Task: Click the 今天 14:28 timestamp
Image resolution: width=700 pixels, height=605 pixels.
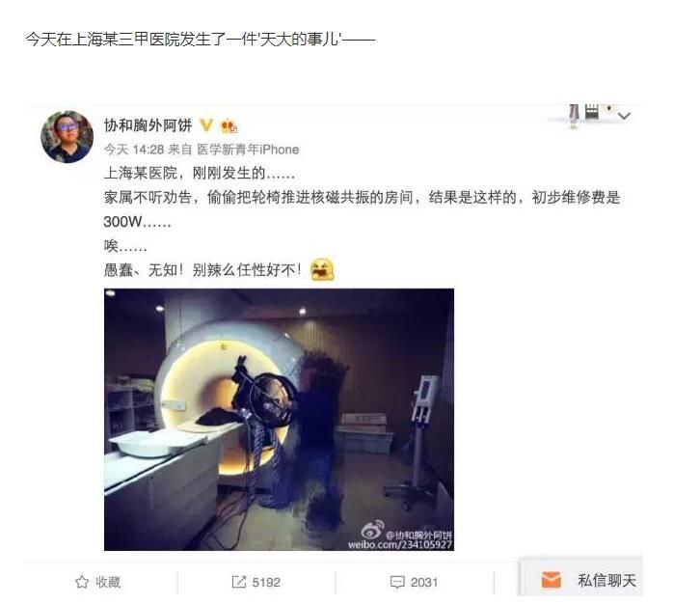Action: point(134,150)
